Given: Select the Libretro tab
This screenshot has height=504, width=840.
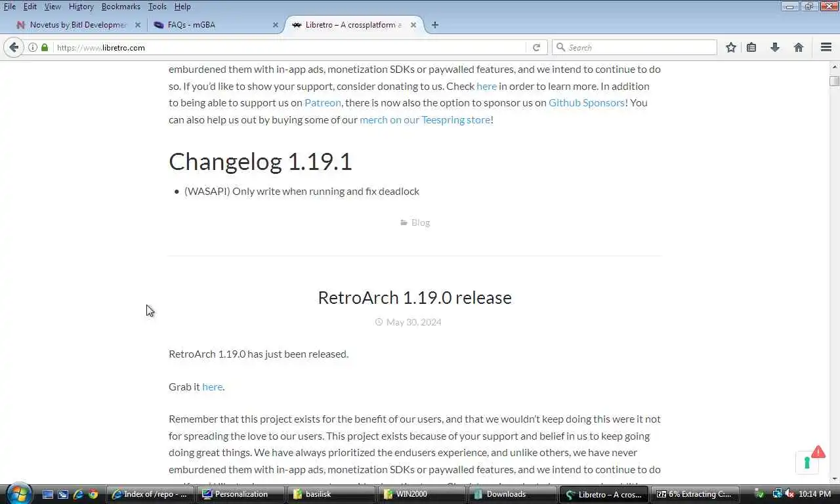Looking at the screenshot, I should [354, 25].
